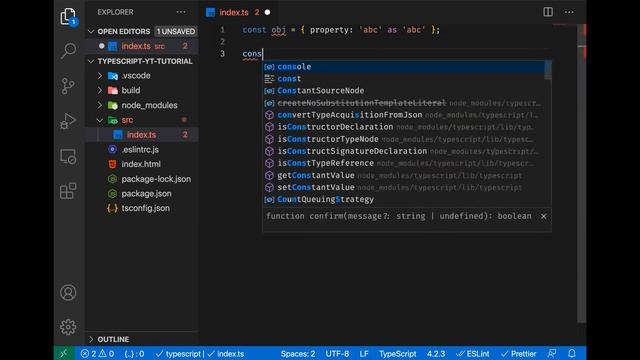
Task: Click line number 1 in gutter
Action: click(222, 30)
